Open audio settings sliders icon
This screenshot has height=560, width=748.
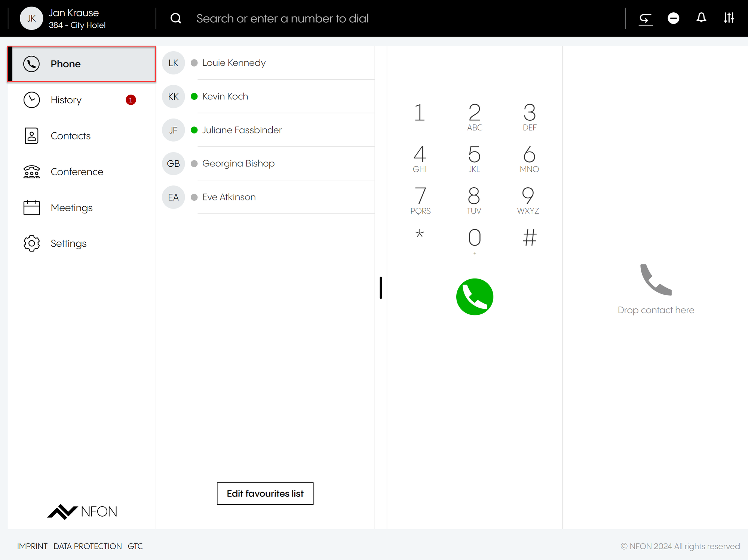(x=729, y=18)
